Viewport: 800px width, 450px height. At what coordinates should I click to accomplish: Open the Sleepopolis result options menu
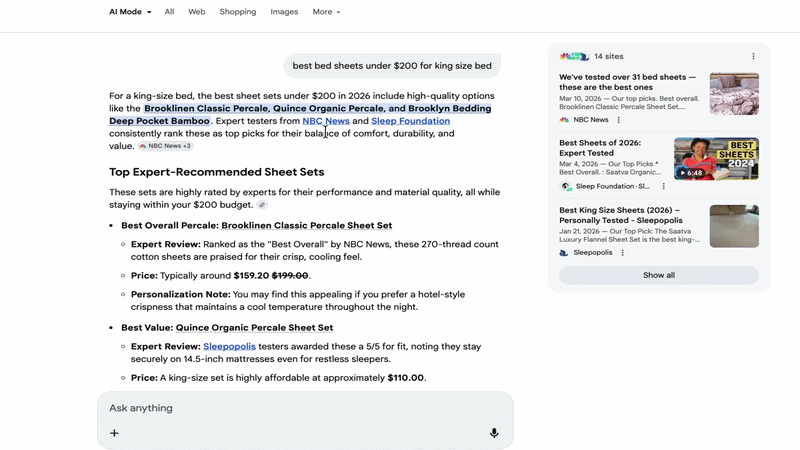[622, 253]
